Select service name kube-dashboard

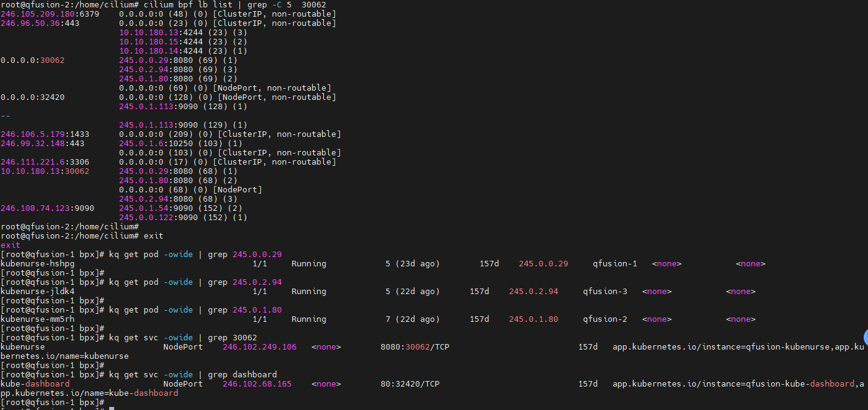tap(35, 383)
